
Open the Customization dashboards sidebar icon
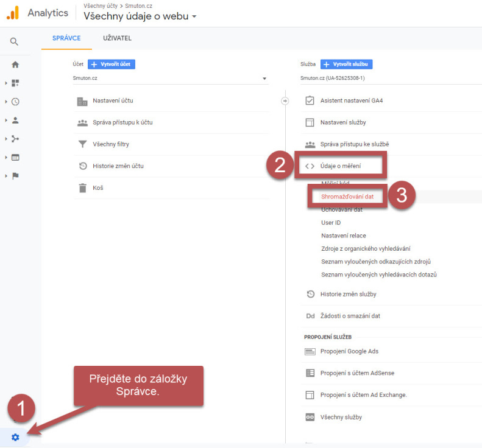[x=15, y=83]
